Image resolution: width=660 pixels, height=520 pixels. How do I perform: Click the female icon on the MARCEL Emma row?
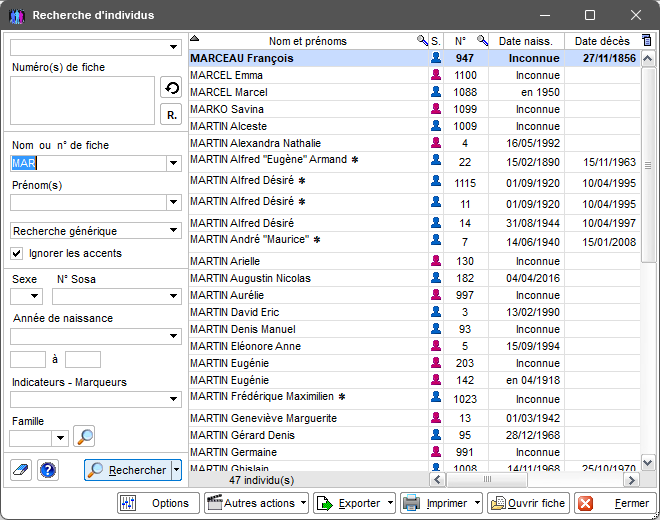[x=436, y=75]
